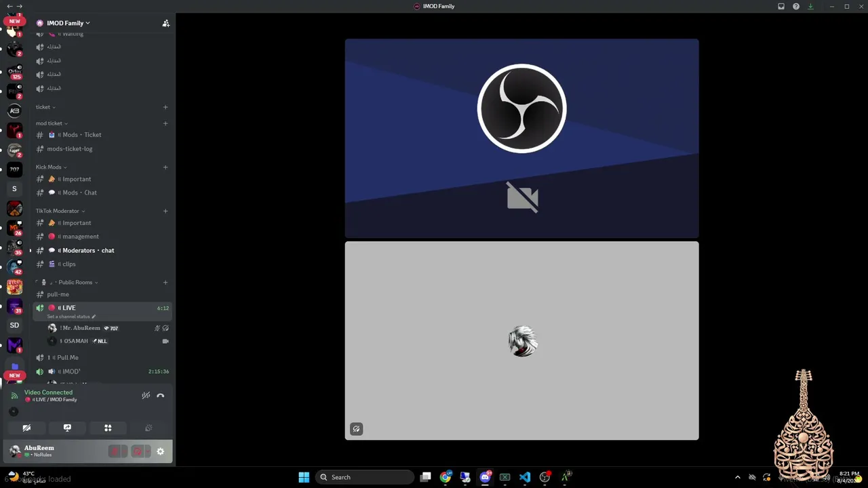Click Set a channel status link
Screen dimensions: 868x488
pyautogui.click(x=71, y=317)
